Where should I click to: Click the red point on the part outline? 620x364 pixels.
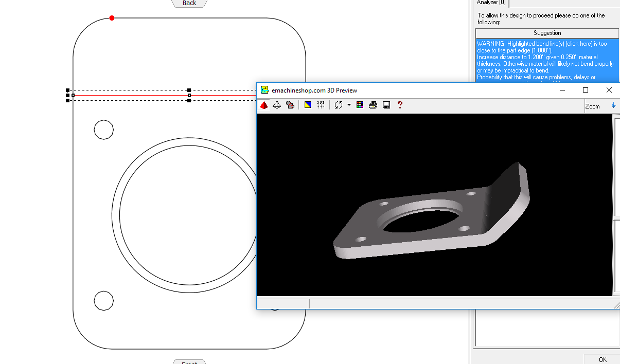click(x=112, y=18)
